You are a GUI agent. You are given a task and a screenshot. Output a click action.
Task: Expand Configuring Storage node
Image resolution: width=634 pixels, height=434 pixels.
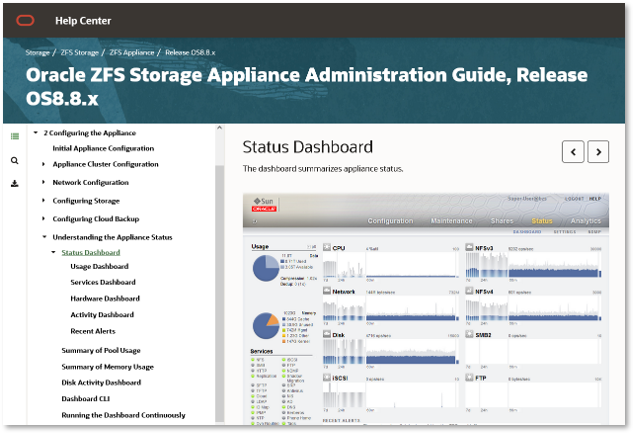44,200
